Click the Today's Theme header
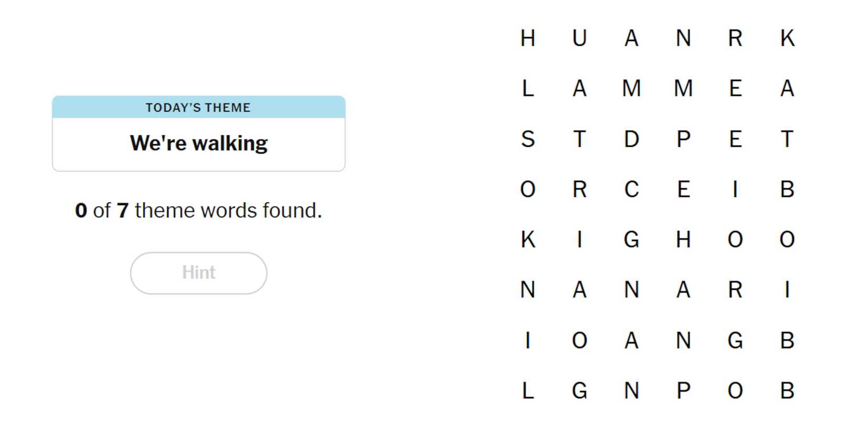Image resolution: width=868 pixels, height=434 pixels. point(198,107)
